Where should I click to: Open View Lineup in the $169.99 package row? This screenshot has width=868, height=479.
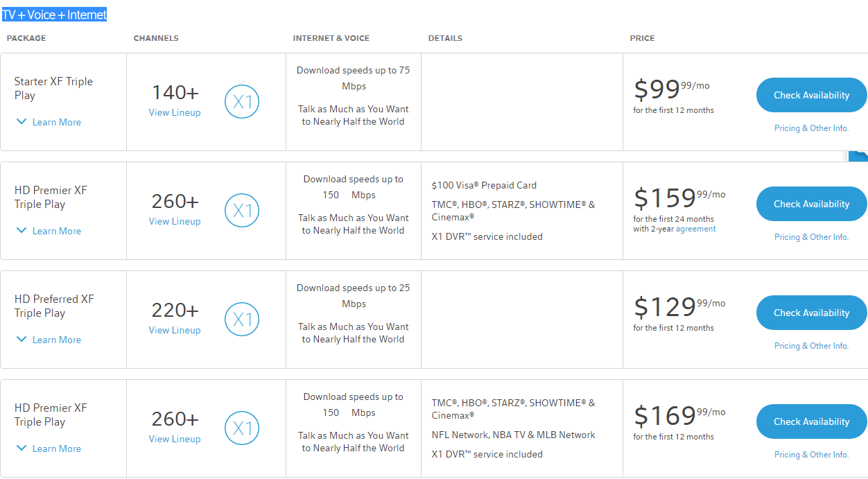pyautogui.click(x=175, y=439)
